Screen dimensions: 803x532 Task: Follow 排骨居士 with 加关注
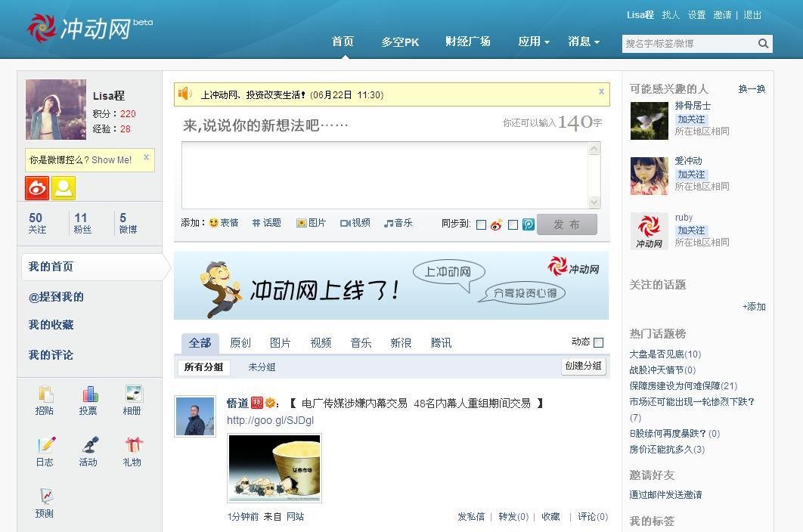tap(691, 119)
